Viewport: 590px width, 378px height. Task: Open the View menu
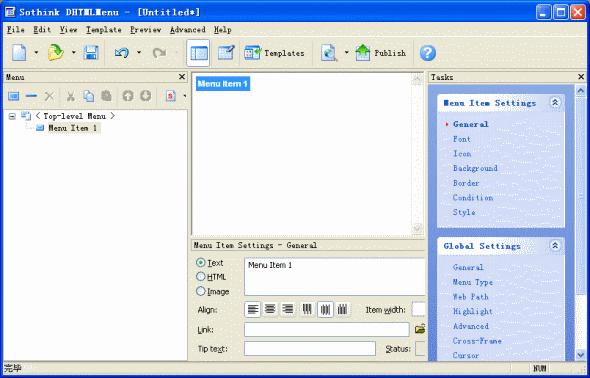(x=68, y=30)
